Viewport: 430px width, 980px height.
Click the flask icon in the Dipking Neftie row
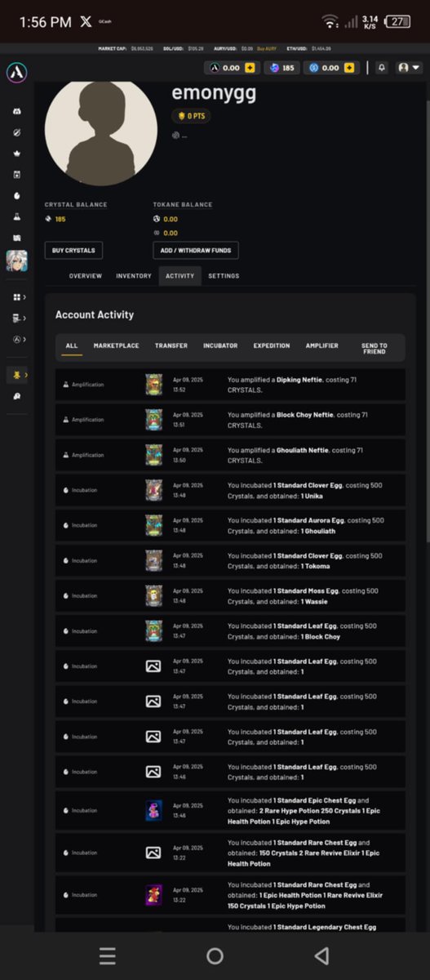point(65,384)
